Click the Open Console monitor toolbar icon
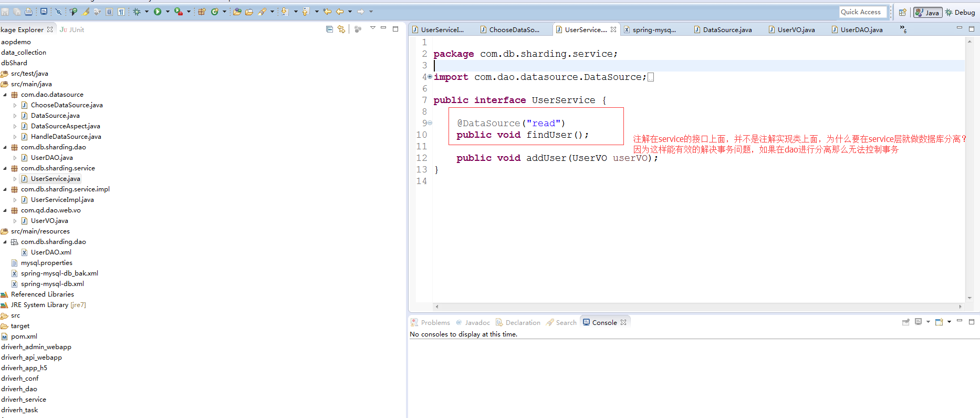Screen dimensions: 980x418 click(44, 12)
